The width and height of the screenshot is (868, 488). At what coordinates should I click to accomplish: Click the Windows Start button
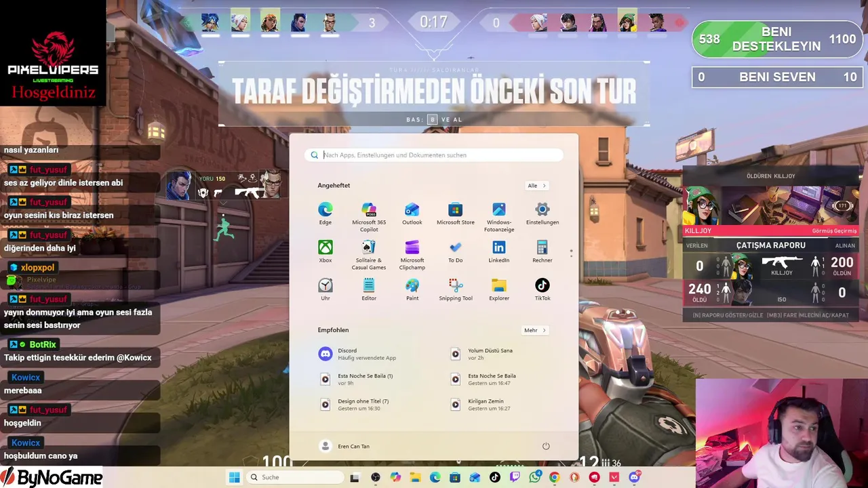(x=235, y=477)
